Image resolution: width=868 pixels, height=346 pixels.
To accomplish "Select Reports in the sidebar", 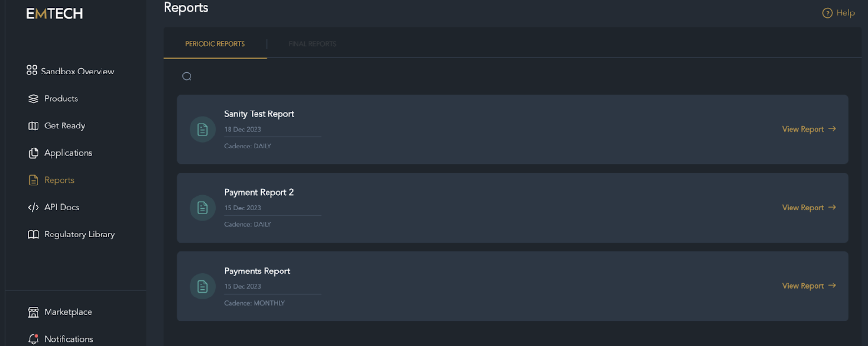I will click(59, 180).
